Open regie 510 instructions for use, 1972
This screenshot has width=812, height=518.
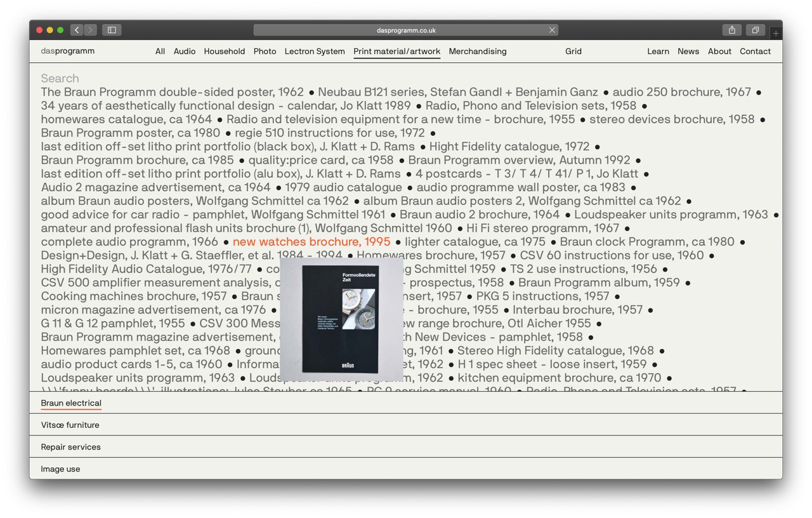(330, 133)
